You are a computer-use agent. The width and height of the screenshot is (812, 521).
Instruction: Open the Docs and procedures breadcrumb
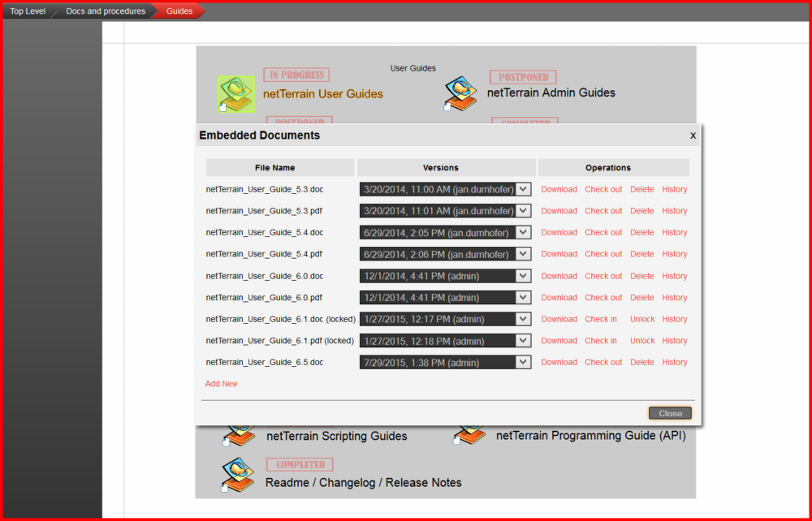point(105,11)
